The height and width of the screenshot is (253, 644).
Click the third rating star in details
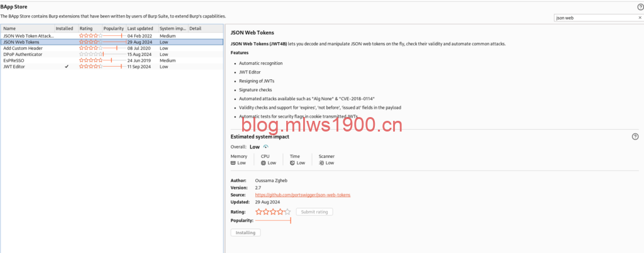pos(273,212)
